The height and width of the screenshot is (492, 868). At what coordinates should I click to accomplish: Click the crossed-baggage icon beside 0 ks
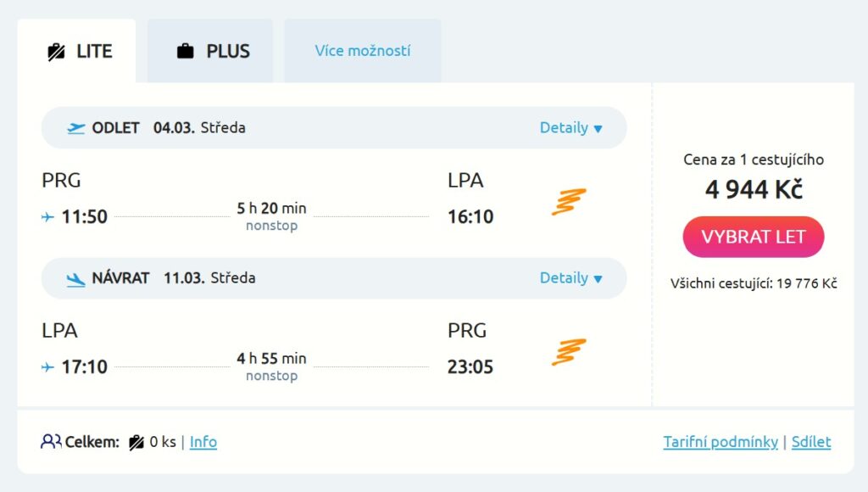136,442
